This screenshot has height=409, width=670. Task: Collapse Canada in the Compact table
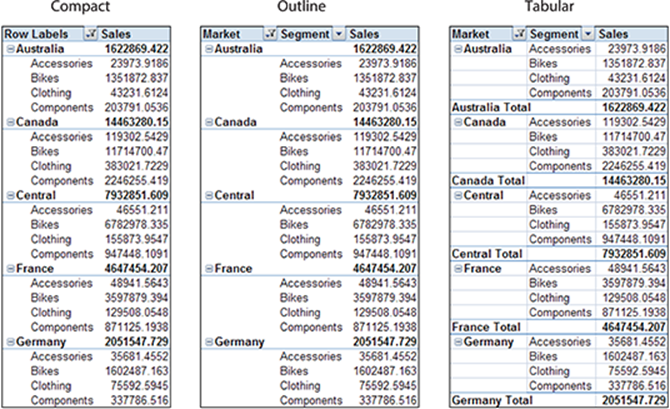click(11, 122)
